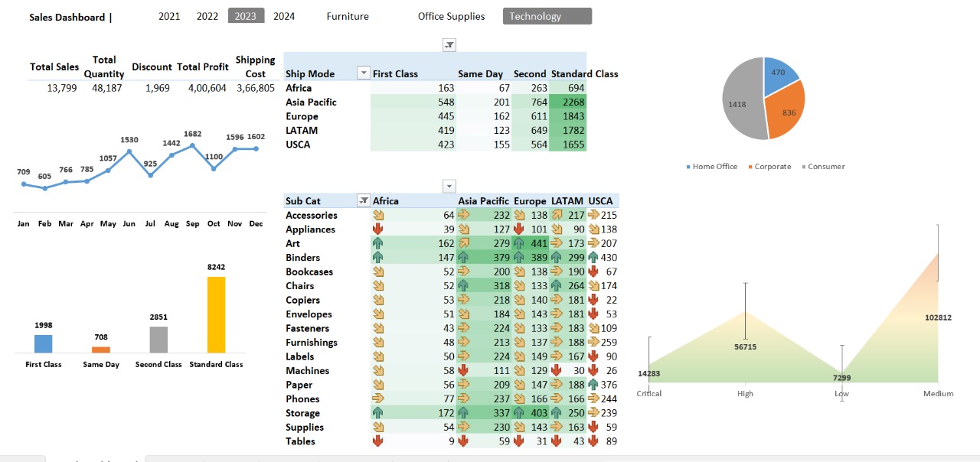
Task: Click the orange Corporate pie slice
Action: coord(785,107)
